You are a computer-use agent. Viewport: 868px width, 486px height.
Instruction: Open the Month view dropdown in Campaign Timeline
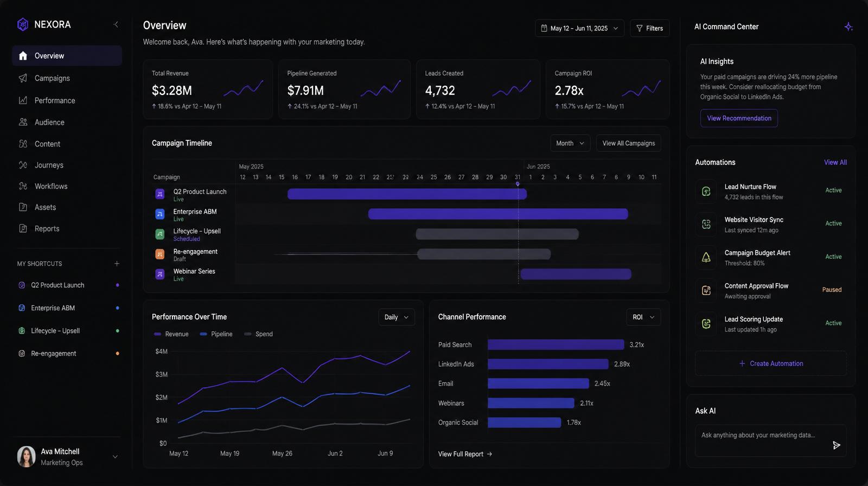point(570,143)
